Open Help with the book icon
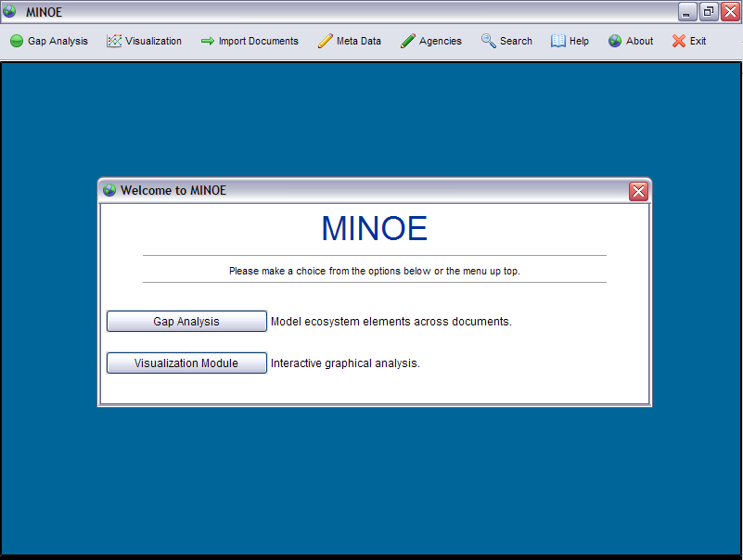The height and width of the screenshot is (560, 743). coord(558,41)
